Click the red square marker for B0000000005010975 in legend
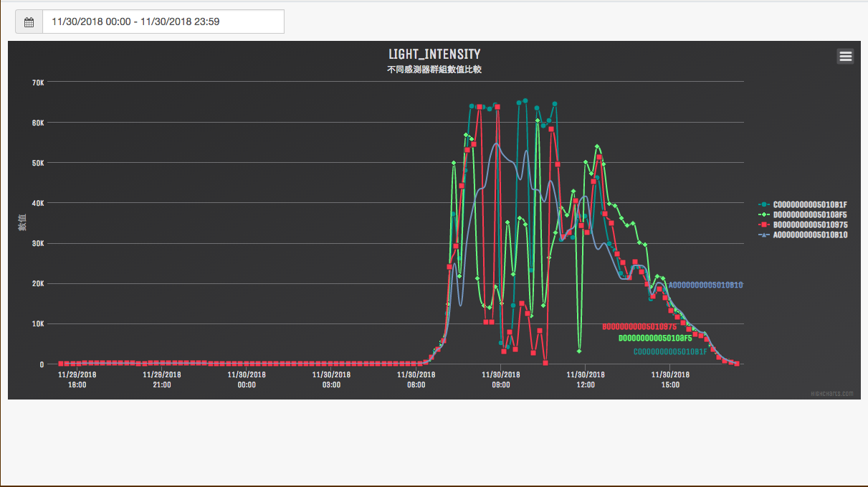 [x=765, y=224]
